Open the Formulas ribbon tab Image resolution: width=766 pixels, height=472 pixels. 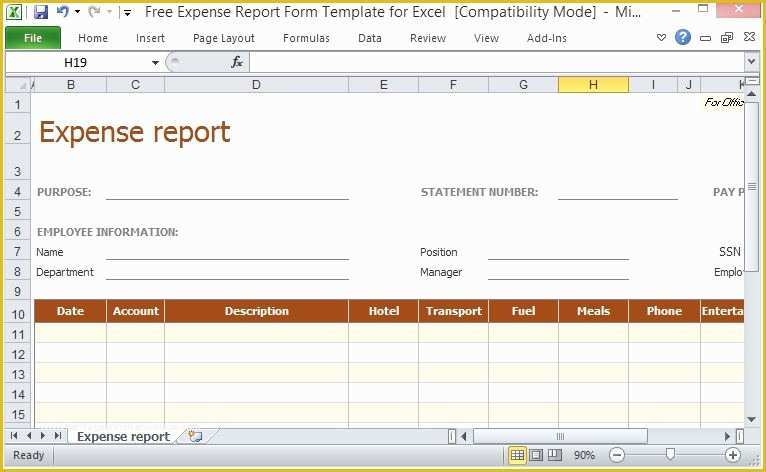(x=305, y=38)
